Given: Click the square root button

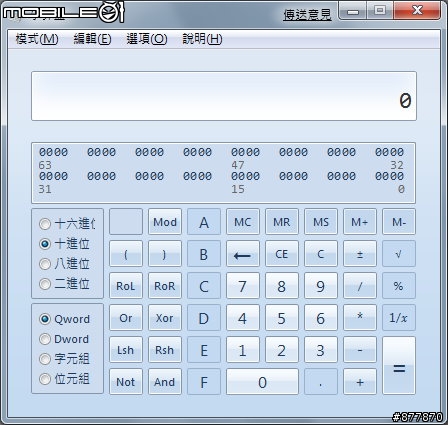Looking at the screenshot, I should 399,254.
